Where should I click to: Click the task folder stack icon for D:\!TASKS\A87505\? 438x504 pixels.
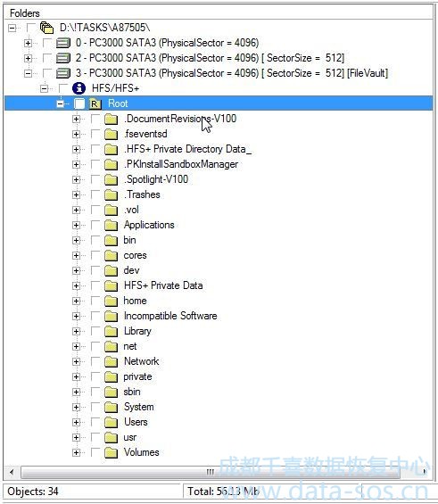coord(46,28)
